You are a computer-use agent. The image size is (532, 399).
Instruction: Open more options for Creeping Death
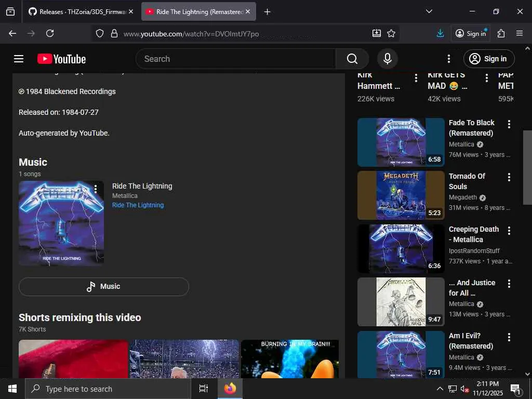pos(509,231)
